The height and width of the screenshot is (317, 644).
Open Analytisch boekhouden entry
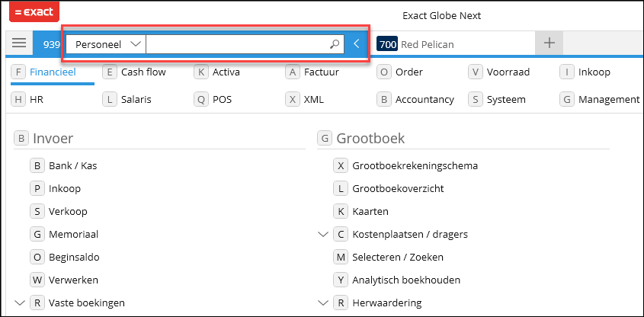tap(406, 280)
